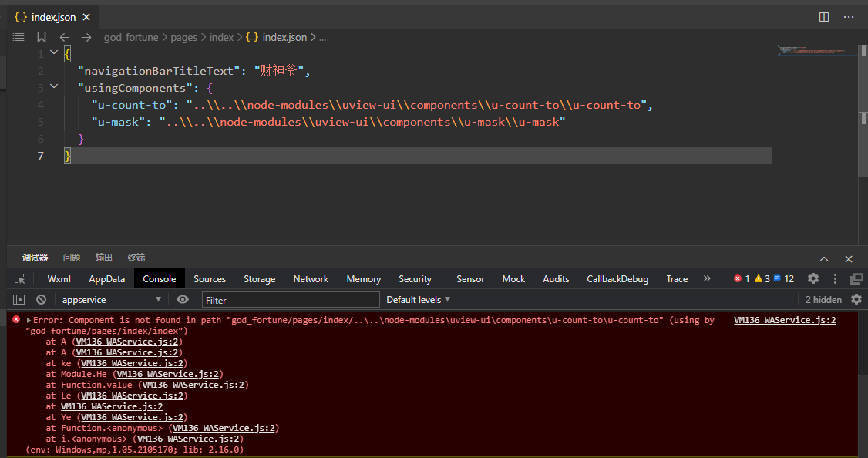Click the split editor icon
The height and width of the screenshot is (458, 868).
pos(824,17)
